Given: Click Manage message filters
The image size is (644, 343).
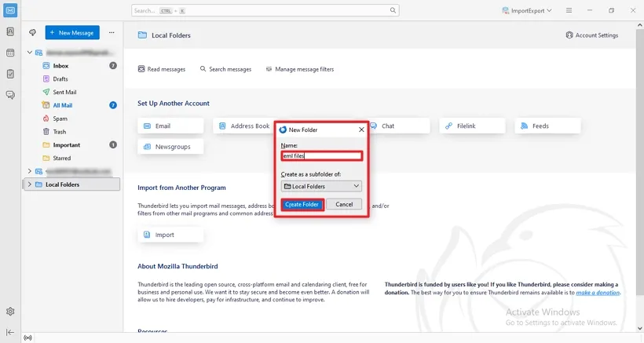Looking at the screenshot, I should 300,69.
